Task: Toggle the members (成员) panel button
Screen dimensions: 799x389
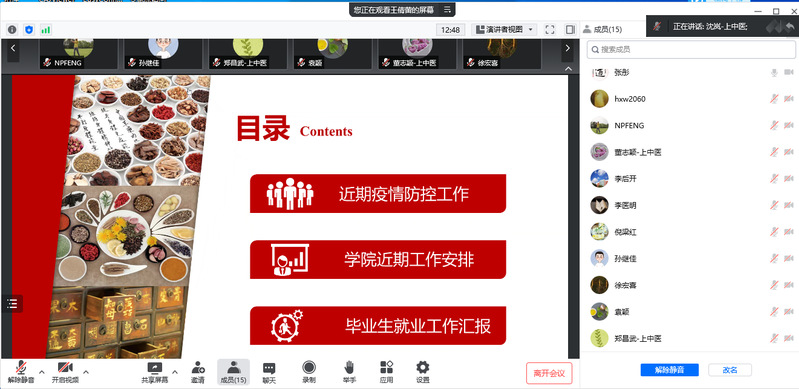Action: 233,372
